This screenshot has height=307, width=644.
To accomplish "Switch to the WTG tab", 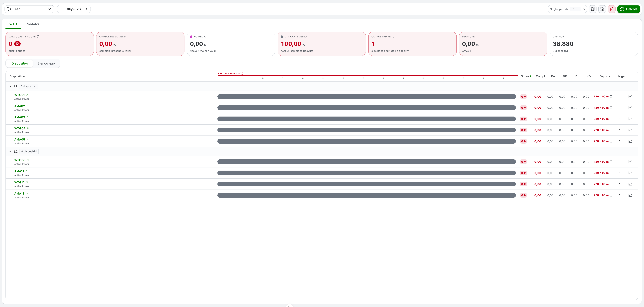I will [x=13, y=24].
